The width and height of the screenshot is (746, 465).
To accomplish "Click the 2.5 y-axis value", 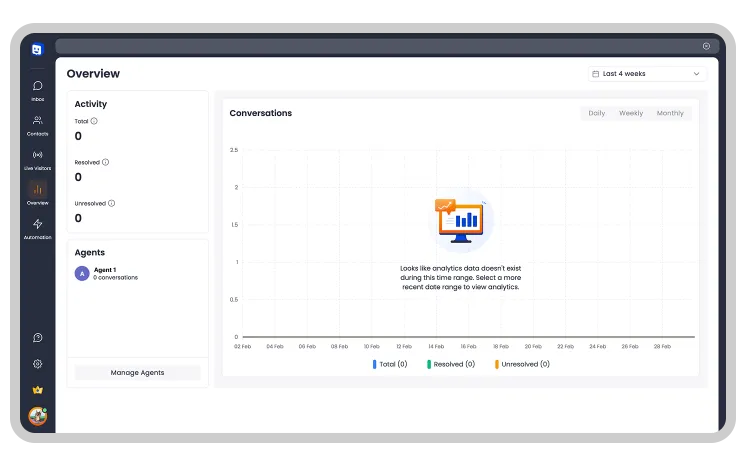I will 234,150.
